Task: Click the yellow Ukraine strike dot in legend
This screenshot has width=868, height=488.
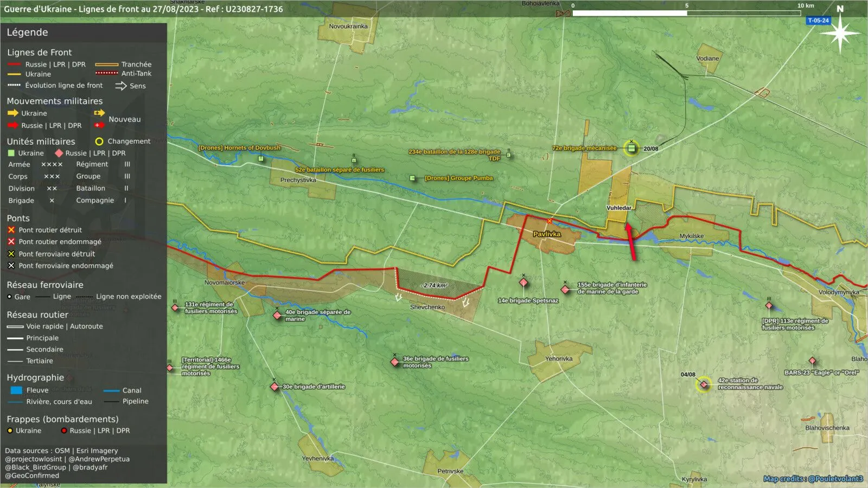Action: [10, 431]
